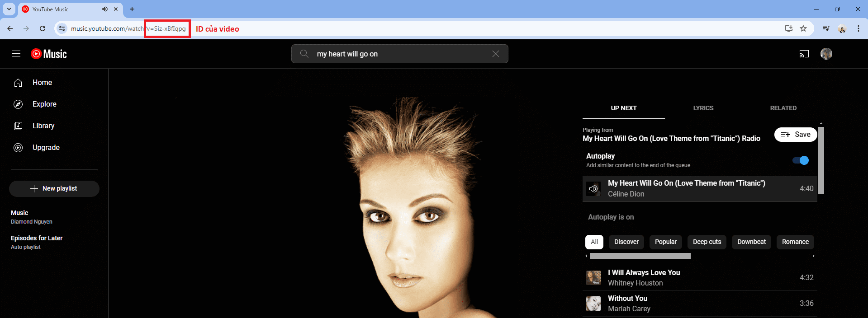Close the YouTube Music tab
This screenshot has width=868, height=318.
click(116, 9)
